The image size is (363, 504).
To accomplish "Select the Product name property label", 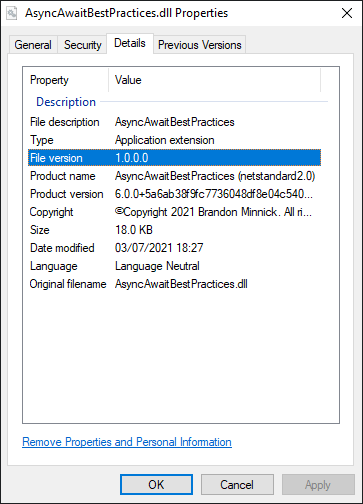I will tap(63, 176).
